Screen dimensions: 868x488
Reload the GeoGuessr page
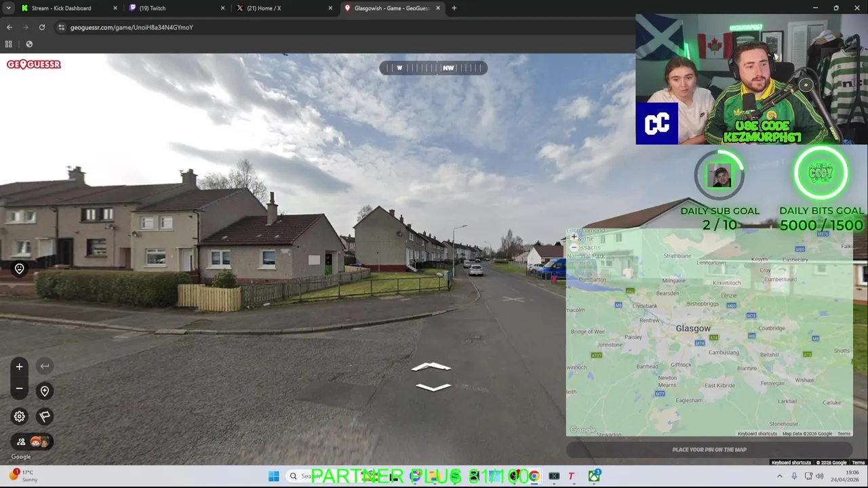tap(42, 27)
